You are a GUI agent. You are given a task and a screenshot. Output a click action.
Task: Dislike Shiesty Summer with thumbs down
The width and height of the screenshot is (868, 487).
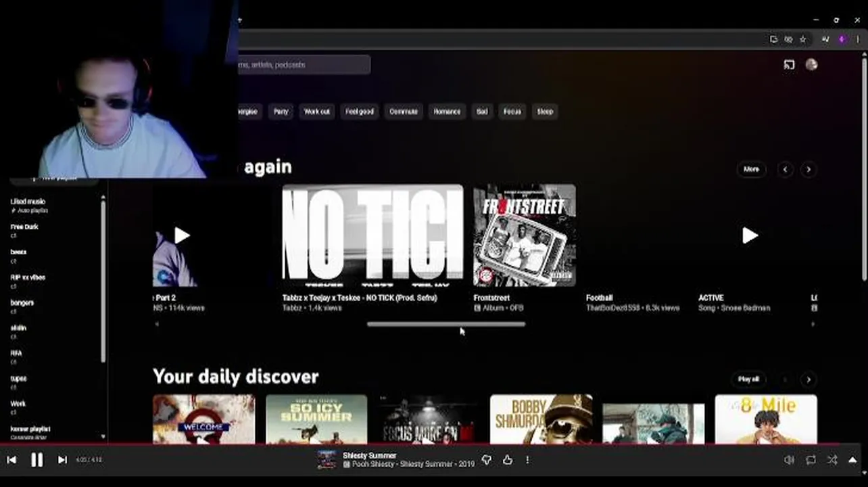point(487,460)
